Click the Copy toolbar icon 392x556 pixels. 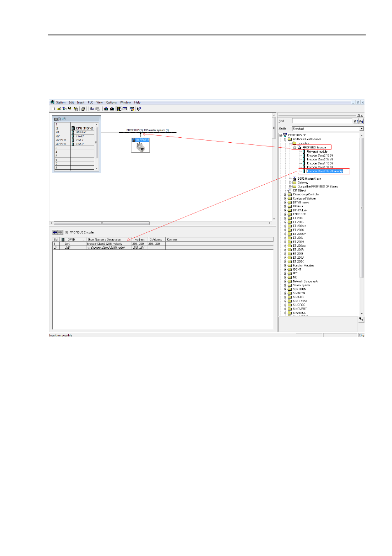pos(92,109)
